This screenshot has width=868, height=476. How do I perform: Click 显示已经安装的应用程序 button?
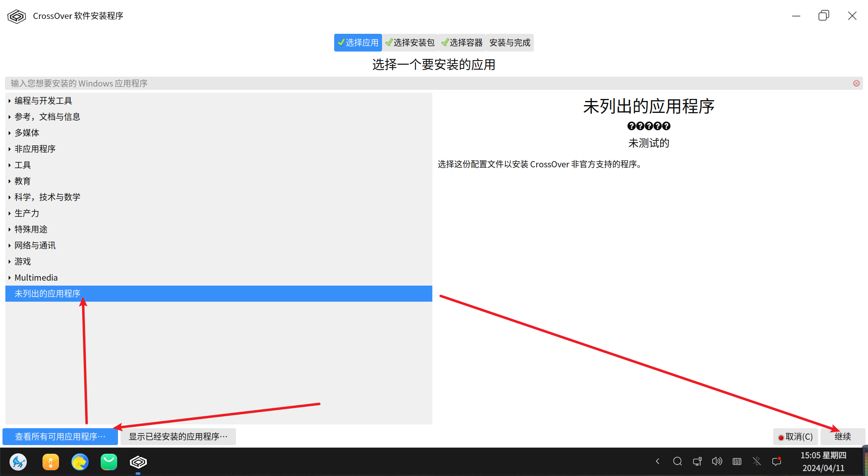coord(178,437)
